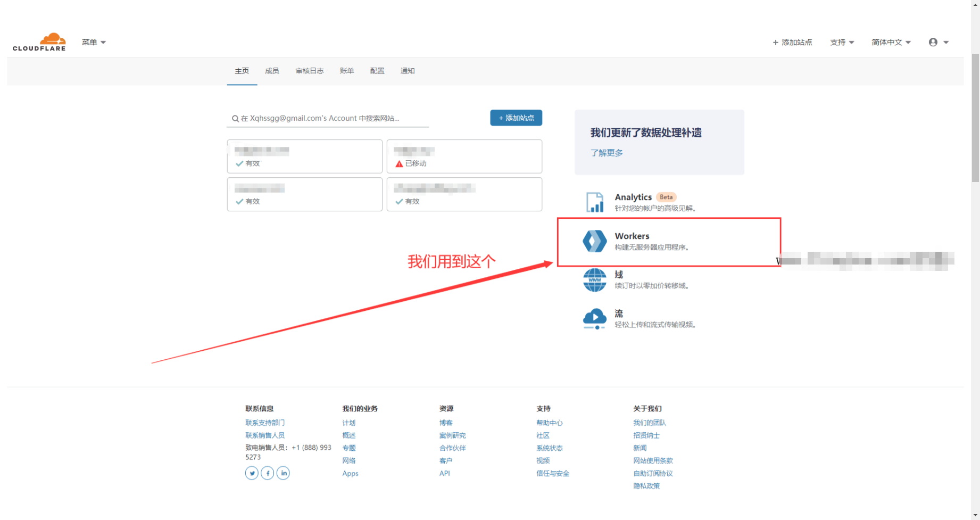980x520 pixels.
Task: Open 网络 footer link
Action: point(349,460)
